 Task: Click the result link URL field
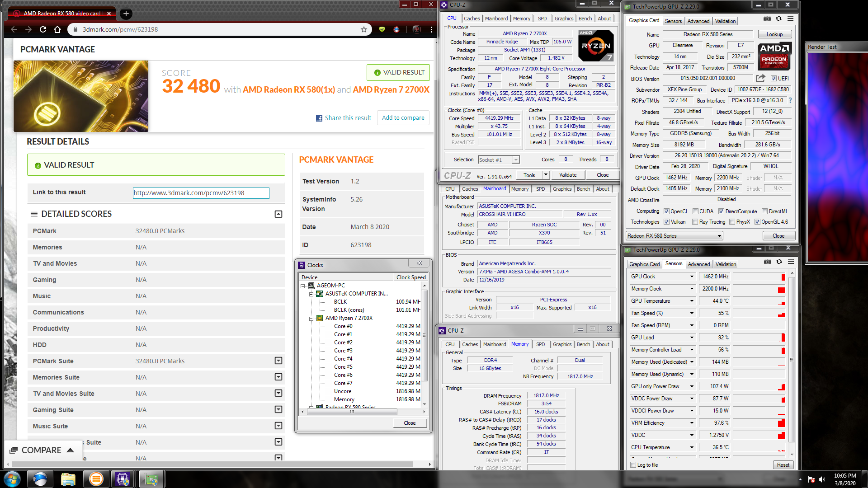pos(201,193)
